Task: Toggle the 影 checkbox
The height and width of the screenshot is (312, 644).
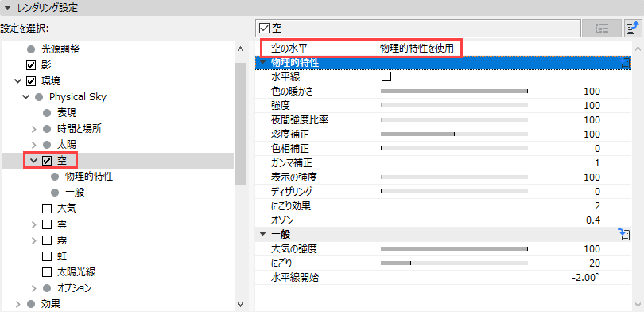Action: click(x=30, y=65)
